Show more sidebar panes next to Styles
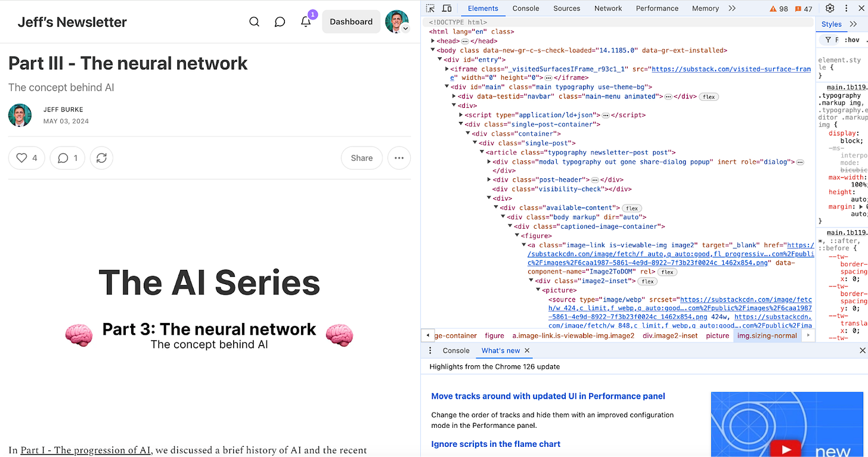 click(x=852, y=24)
